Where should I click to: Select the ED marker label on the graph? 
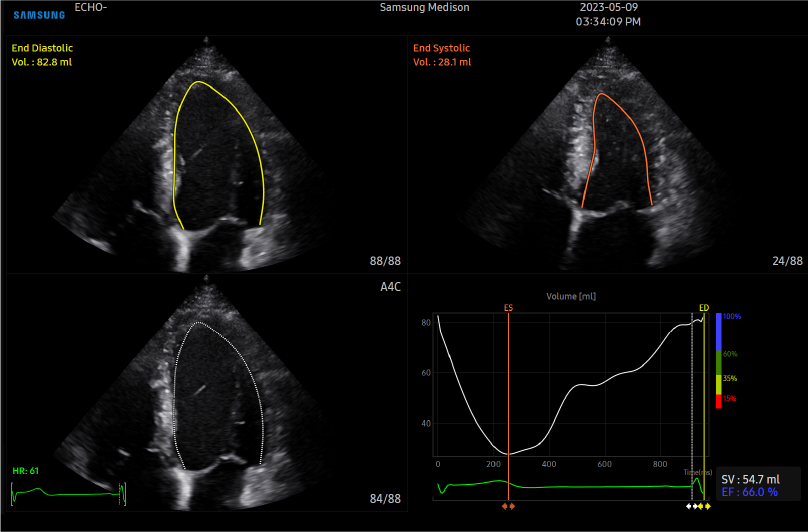pos(704,308)
